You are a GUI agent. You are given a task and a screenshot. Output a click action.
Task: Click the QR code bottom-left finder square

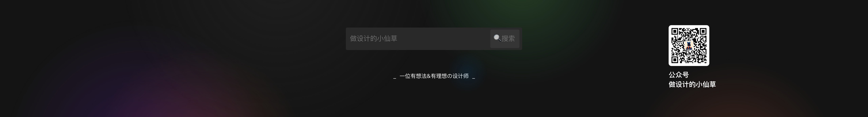675,60
